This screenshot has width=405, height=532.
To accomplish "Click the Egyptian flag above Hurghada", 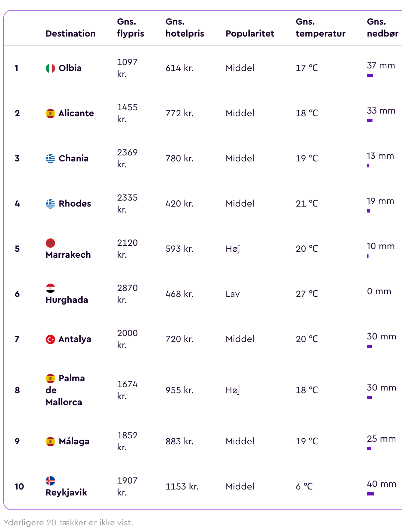I will (50, 288).
